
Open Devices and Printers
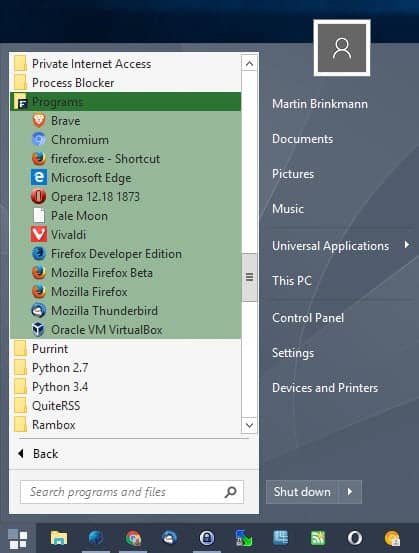[325, 388]
